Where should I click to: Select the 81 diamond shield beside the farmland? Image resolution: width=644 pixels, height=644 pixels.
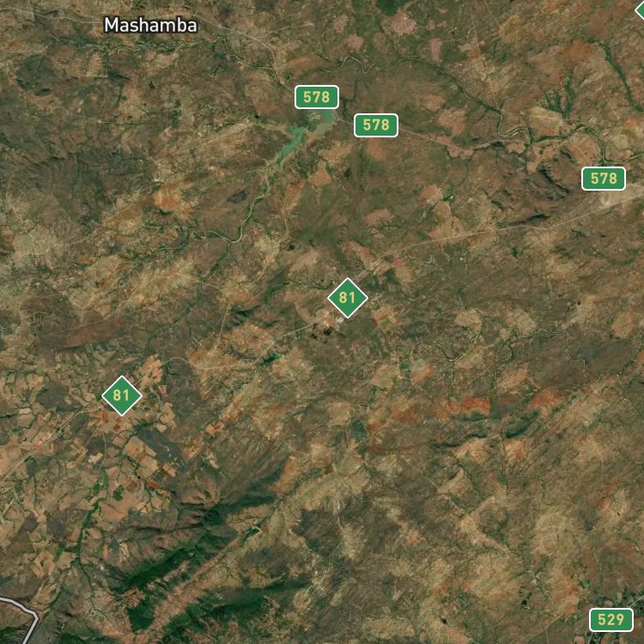(122, 396)
